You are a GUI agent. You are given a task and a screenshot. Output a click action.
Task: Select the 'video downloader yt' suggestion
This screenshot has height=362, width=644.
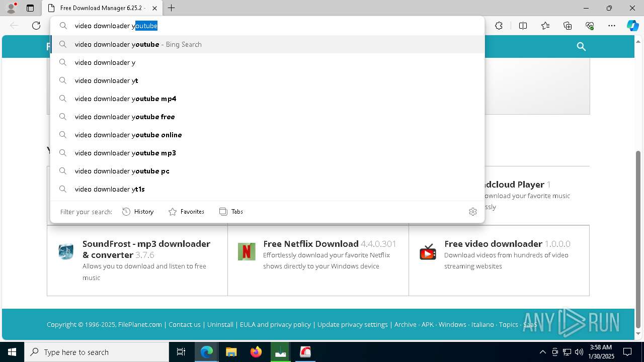coord(267,80)
